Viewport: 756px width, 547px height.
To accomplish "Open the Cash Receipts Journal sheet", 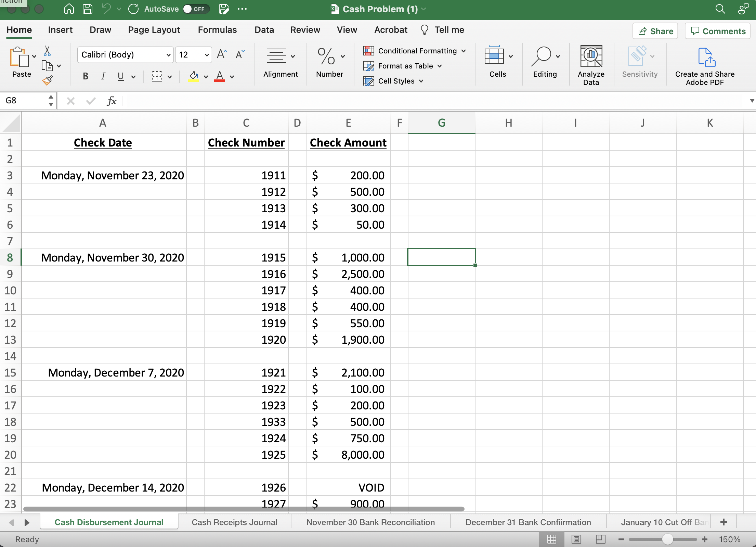I will 234,522.
